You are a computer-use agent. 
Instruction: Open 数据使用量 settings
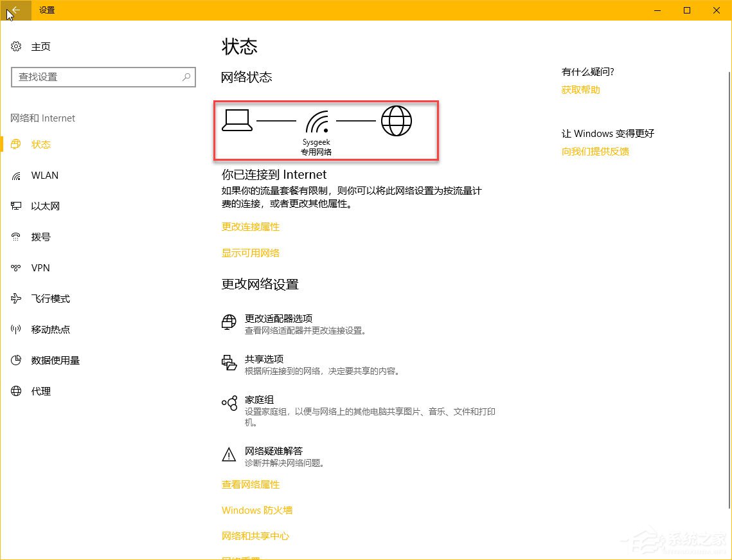54,360
